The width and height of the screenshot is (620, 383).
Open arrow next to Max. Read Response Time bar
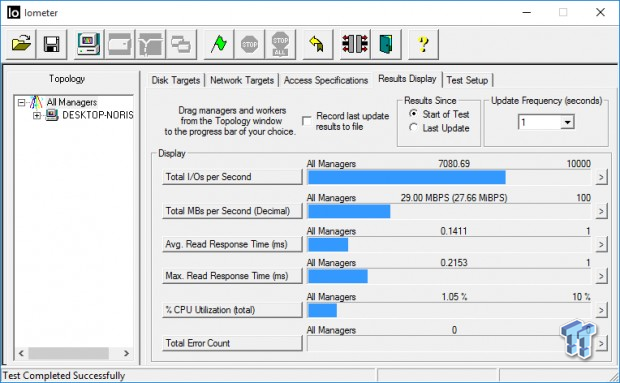[601, 276]
